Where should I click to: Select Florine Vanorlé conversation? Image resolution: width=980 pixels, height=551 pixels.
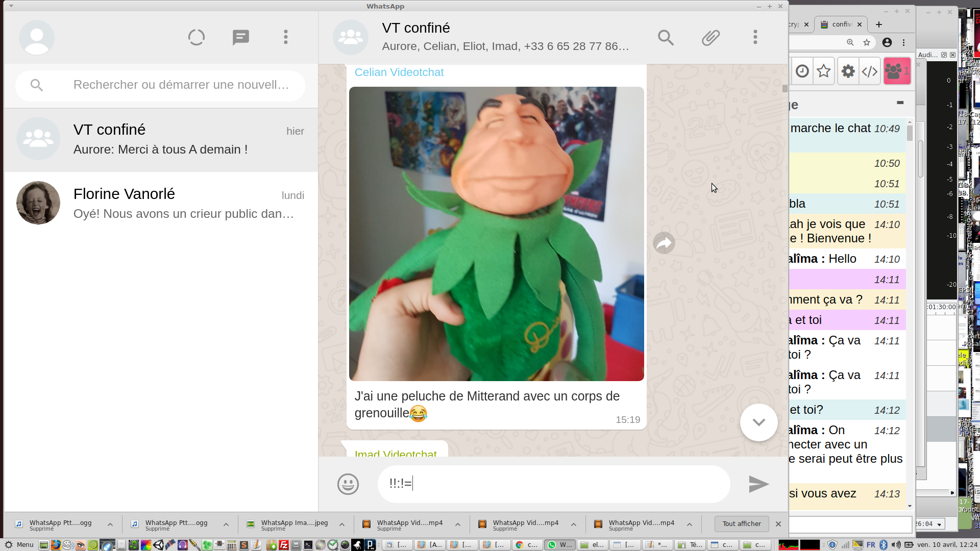click(161, 203)
